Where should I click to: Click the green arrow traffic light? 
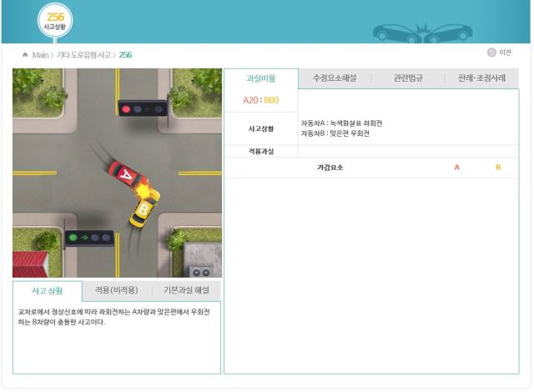coord(89,238)
